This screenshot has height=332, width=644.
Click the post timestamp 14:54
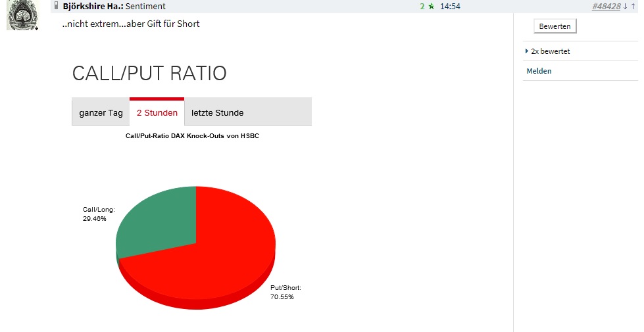pyautogui.click(x=450, y=7)
